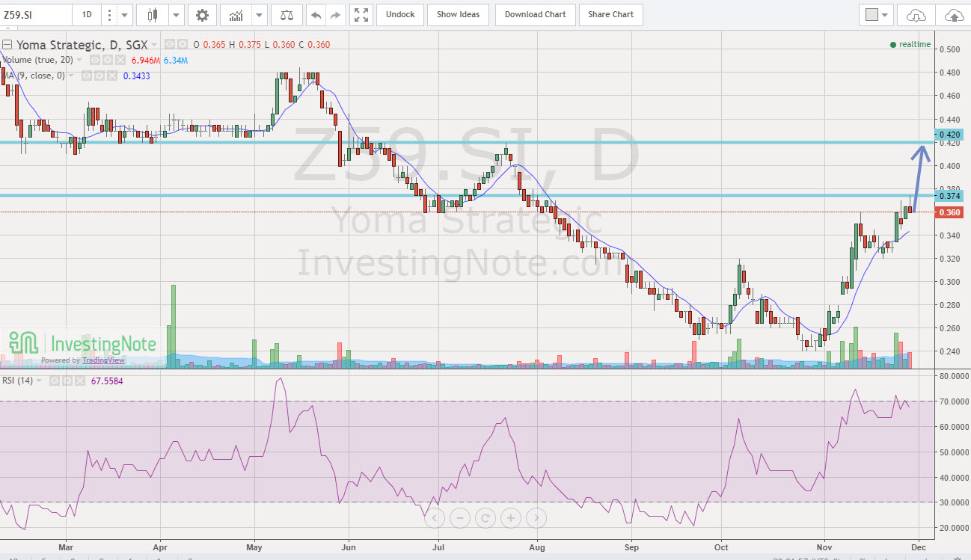Viewport: 971px width, 560px height.
Task: Hide the RSI indicator with its eye icon
Action: click(54, 381)
